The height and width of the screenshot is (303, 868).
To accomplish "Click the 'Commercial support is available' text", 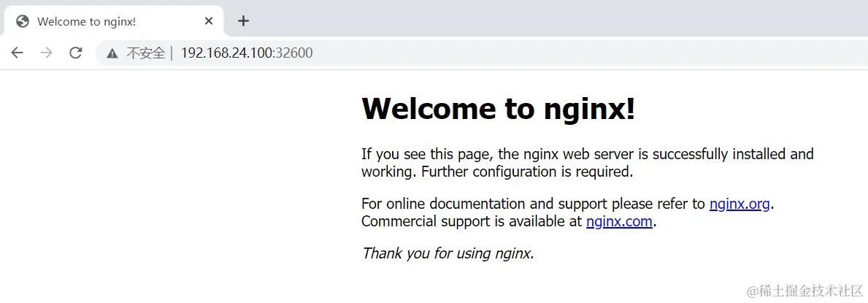I will click(472, 221).
